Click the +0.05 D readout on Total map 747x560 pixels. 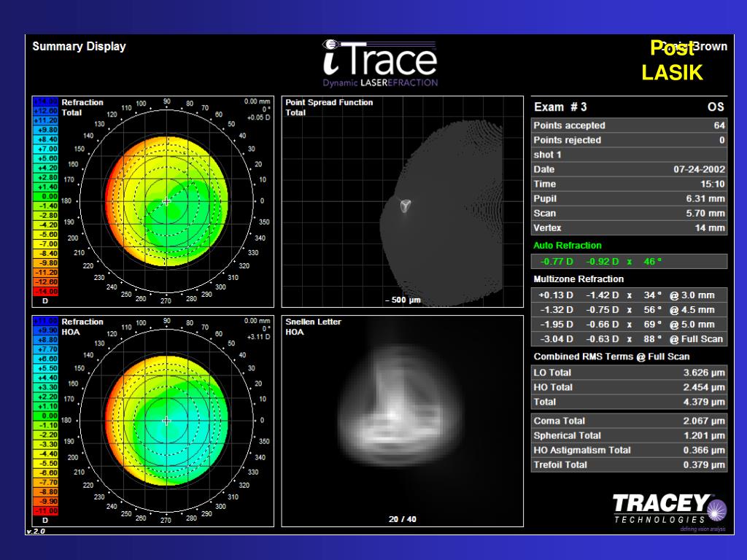pyautogui.click(x=259, y=117)
